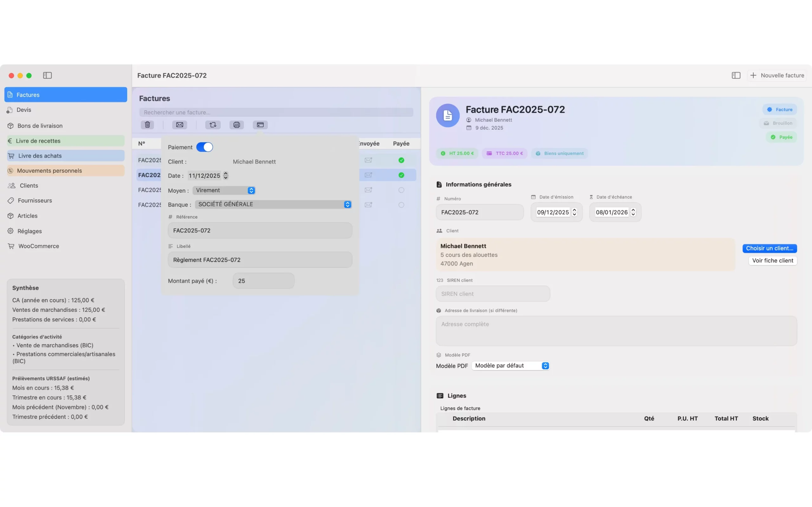The height and width of the screenshot is (507, 812).
Task: Mark third invoice row as paid
Action: pos(401,190)
